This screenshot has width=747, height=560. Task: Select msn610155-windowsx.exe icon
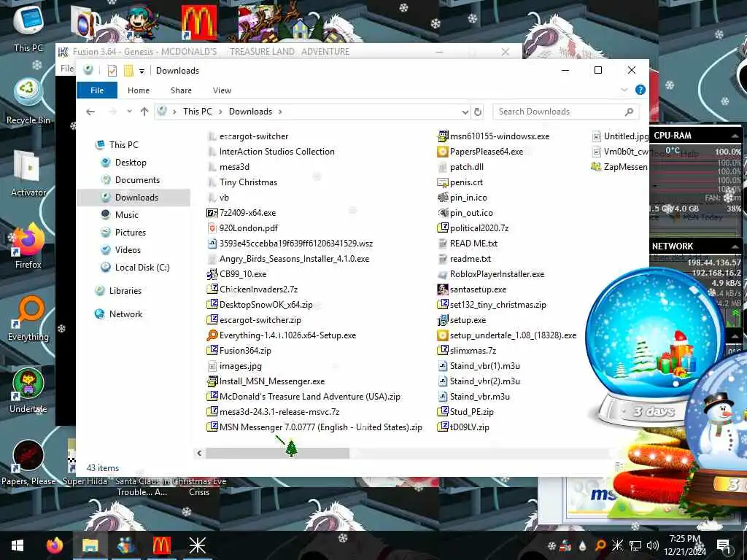tap(443, 136)
